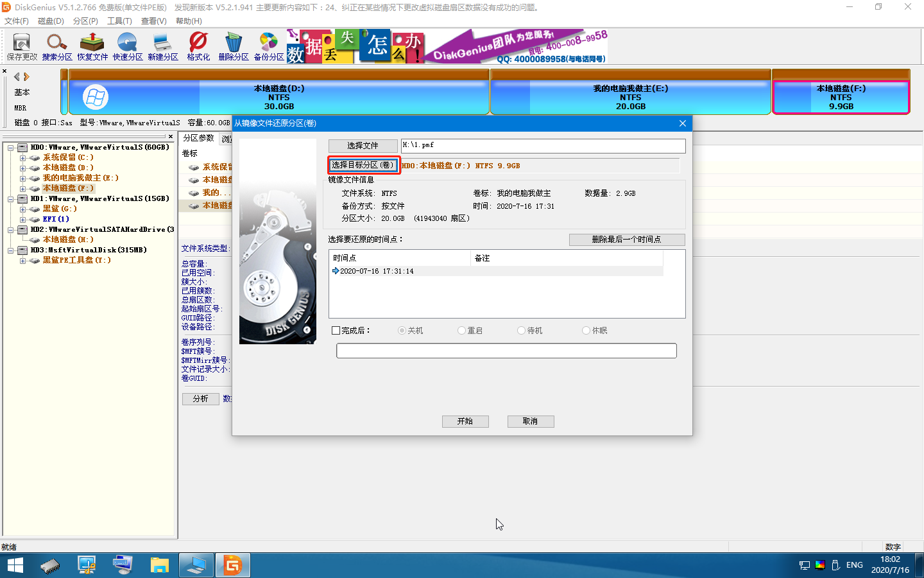
Task: Select the 重启 radio option
Action: pyautogui.click(x=461, y=331)
